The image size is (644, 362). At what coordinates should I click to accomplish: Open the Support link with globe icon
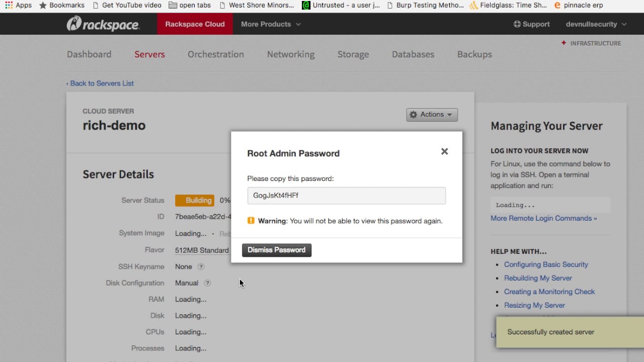(531, 24)
